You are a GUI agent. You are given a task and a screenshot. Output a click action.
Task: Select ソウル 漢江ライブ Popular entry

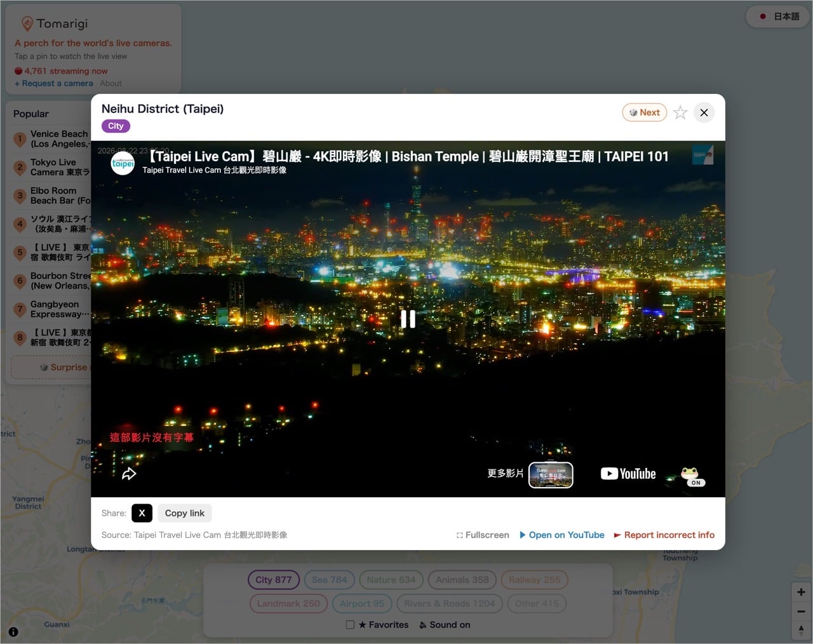pos(52,224)
